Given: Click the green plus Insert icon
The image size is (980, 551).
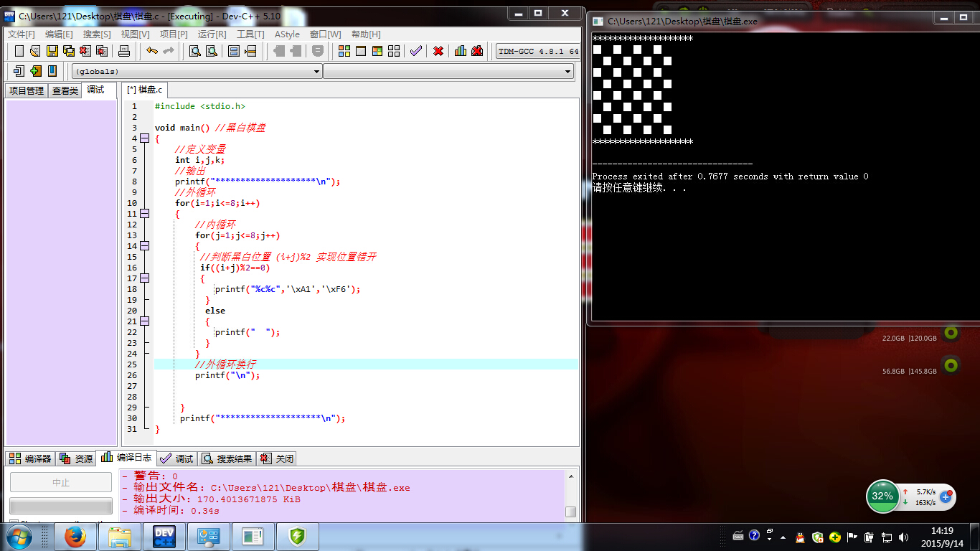Looking at the screenshot, I should point(36,70).
